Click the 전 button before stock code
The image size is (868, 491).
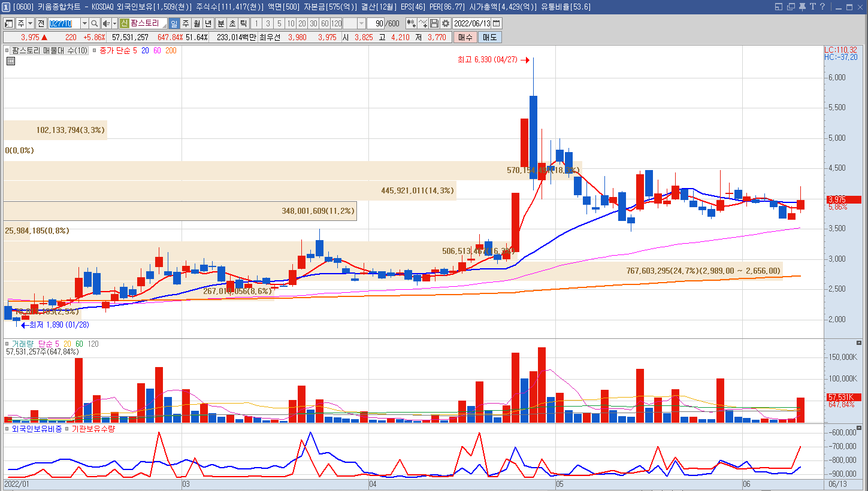[x=41, y=23]
